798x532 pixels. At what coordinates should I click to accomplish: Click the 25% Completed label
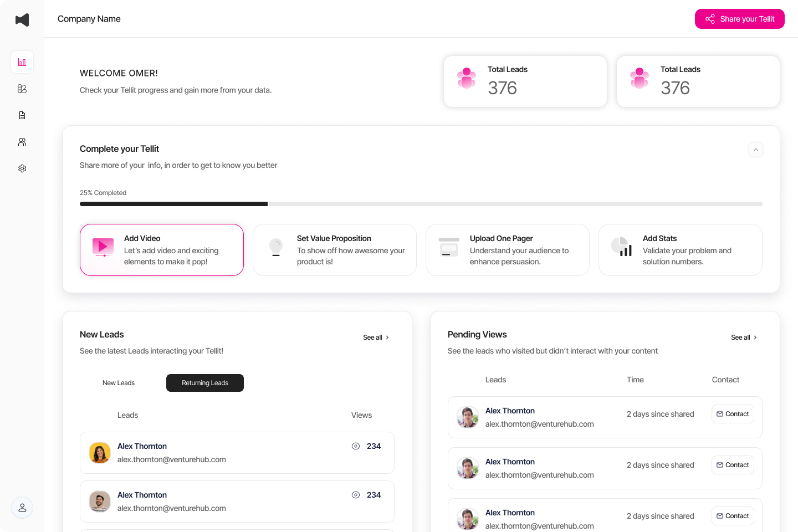click(x=103, y=193)
